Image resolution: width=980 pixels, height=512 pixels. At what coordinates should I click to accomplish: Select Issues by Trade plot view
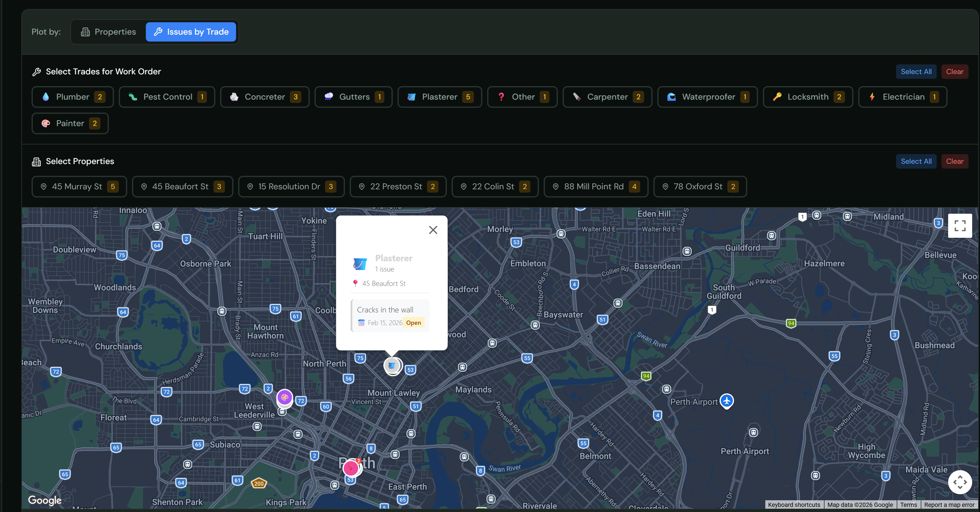191,32
